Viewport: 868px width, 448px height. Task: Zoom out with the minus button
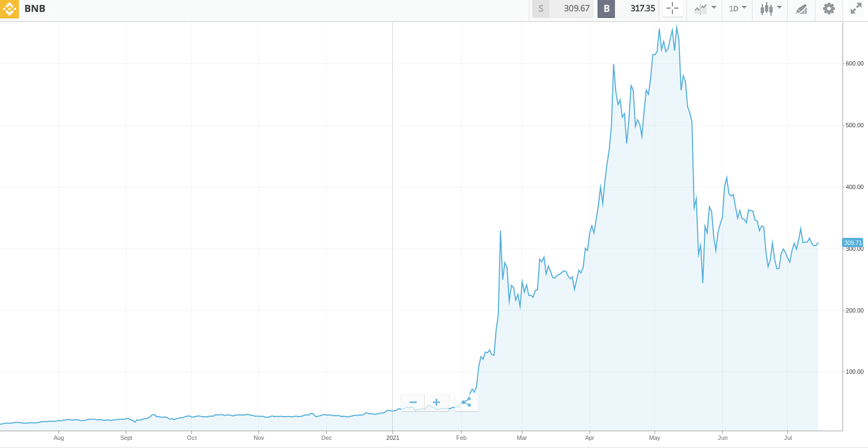(x=413, y=402)
